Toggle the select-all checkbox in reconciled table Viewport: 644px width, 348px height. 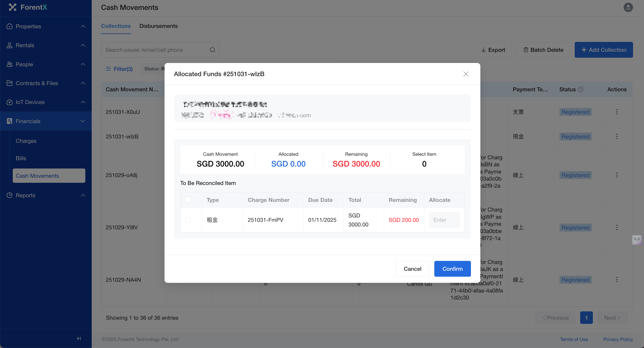tap(188, 200)
